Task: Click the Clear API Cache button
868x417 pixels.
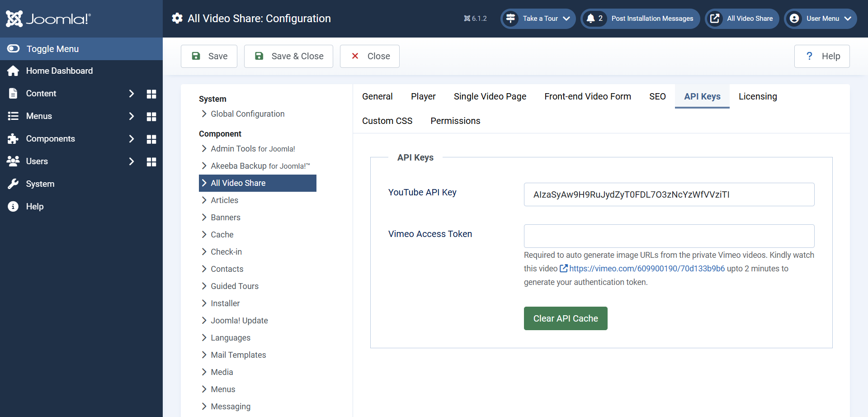Action: 566,318
